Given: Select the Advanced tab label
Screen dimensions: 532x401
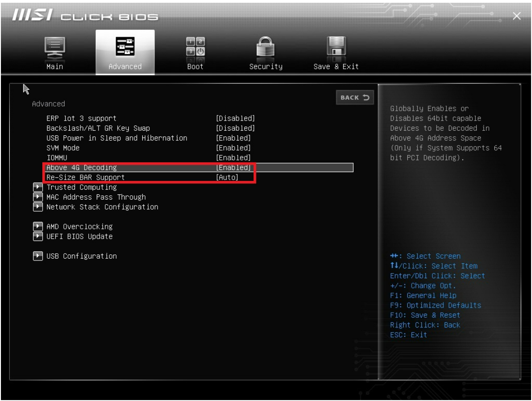Looking at the screenshot, I should click(x=125, y=67).
